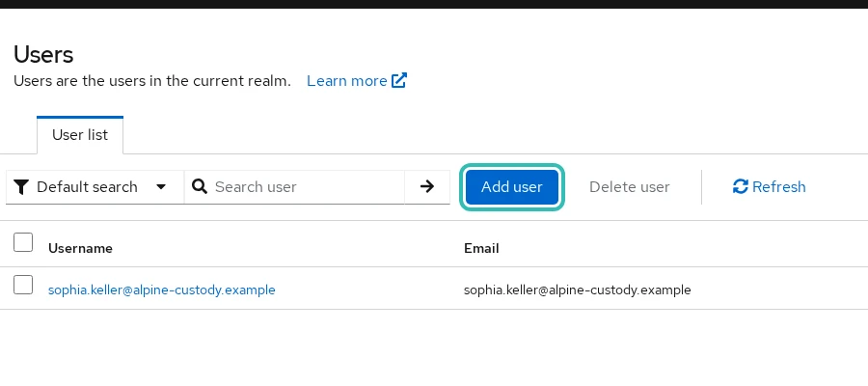868x386 pixels.
Task: Open the Default search dropdown
Action: tap(95, 187)
